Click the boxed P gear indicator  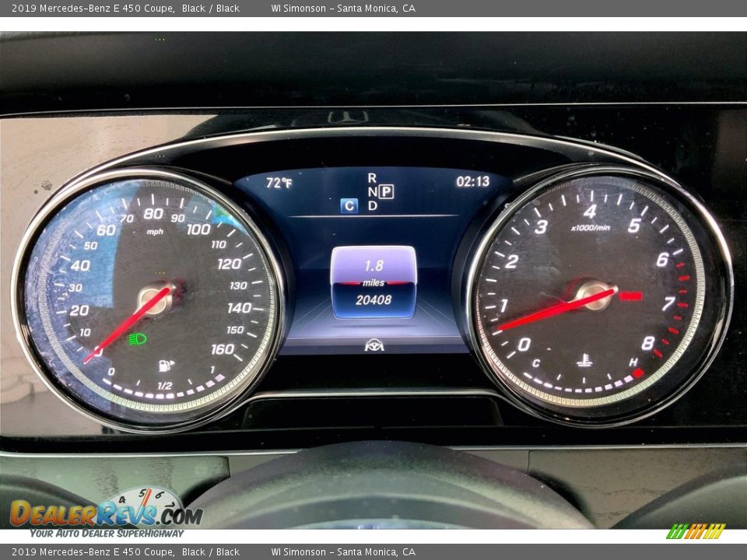coord(386,192)
